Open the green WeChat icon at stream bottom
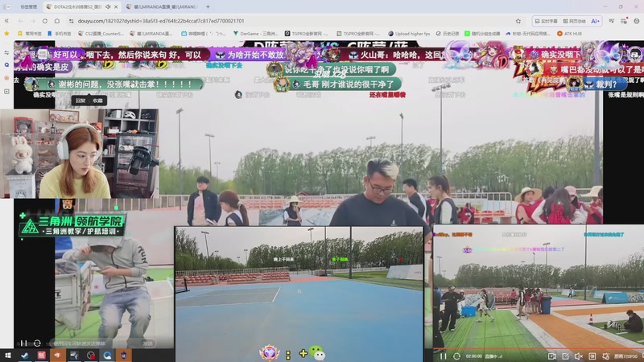 coord(317,352)
